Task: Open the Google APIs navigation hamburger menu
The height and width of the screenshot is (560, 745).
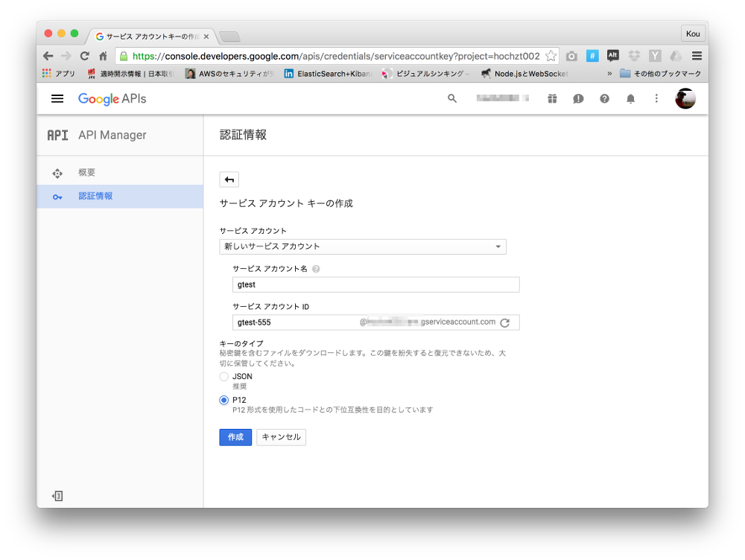Action: click(57, 98)
